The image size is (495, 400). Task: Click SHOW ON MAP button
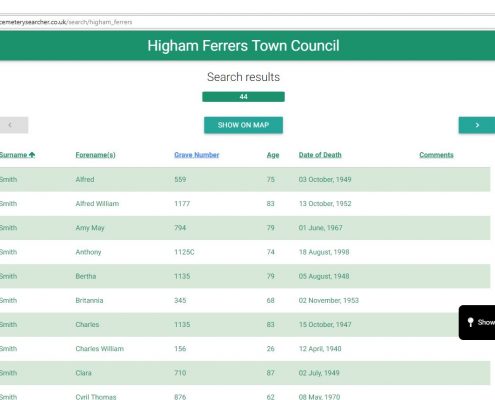pos(243,125)
